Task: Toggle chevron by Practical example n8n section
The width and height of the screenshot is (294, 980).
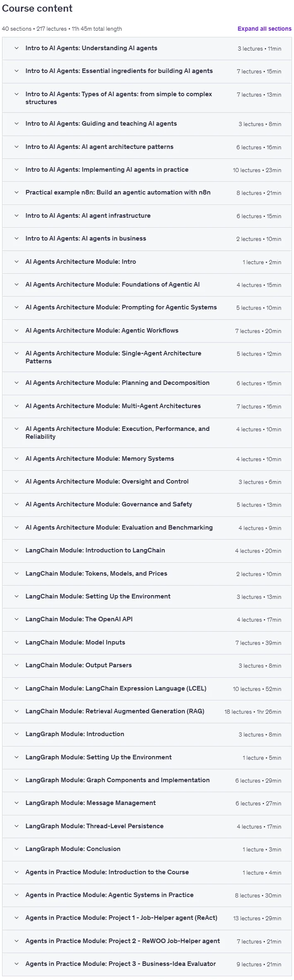Action: [x=17, y=192]
